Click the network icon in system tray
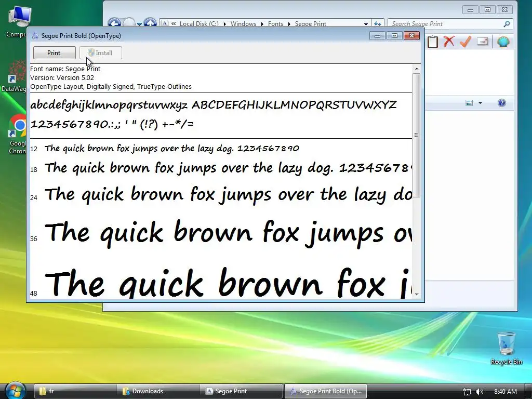Viewport: 532px width, 399px height. (x=467, y=392)
